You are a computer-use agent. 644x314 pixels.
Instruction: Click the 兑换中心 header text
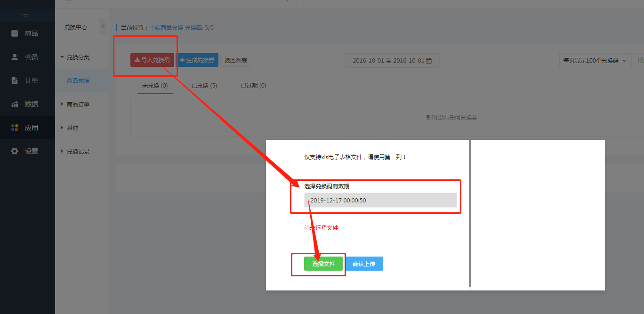(x=76, y=27)
